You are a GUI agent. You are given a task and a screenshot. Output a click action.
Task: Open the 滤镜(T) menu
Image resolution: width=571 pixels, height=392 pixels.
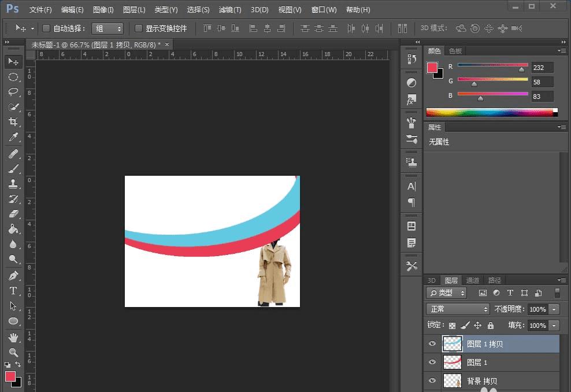230,10
